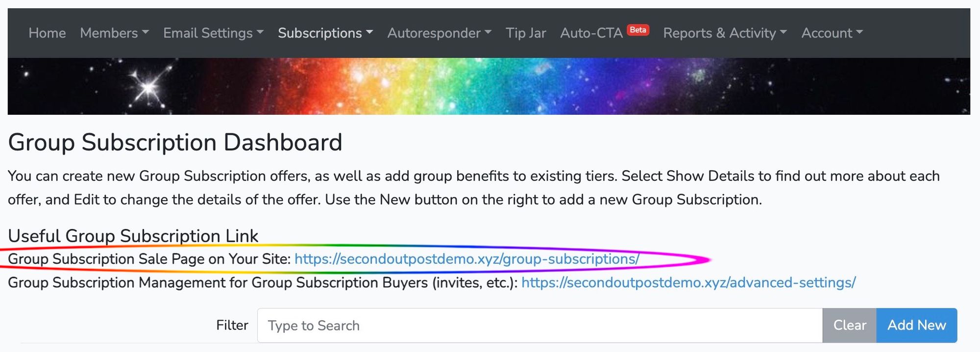Click the rainbow galaxy banner image

pos(489,86)
